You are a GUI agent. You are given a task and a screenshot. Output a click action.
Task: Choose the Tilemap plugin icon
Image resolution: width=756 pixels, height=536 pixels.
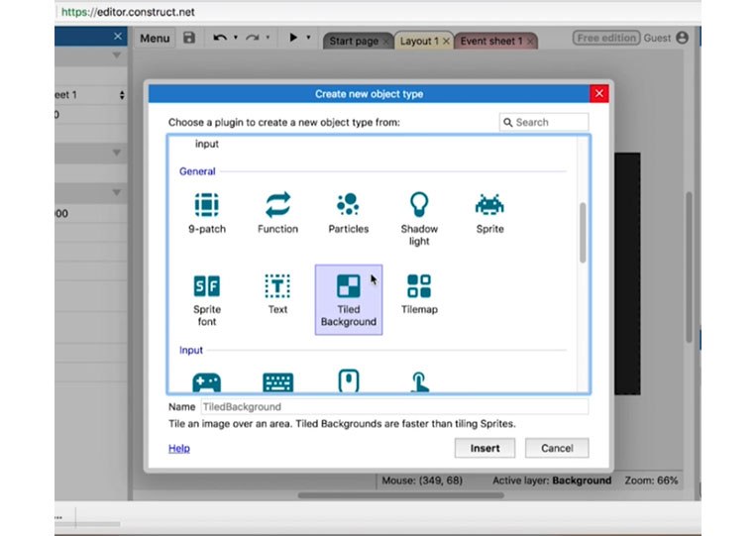click(x=419, y=286)
